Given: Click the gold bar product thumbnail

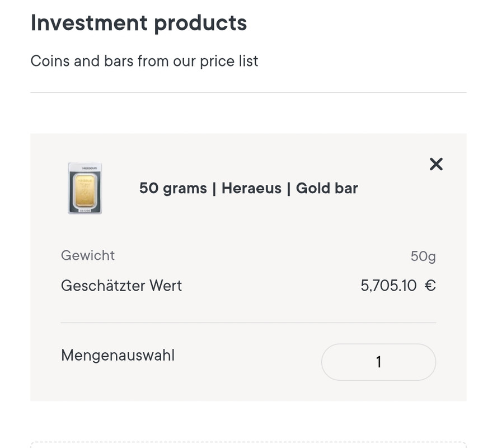Looking at the screenshot, I should click(x=85, y=188).
